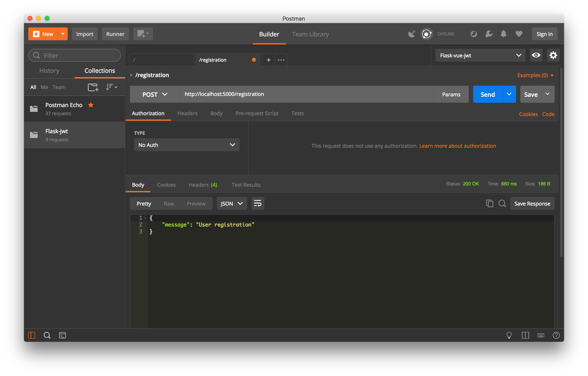
Task: Send the request with Send button
Action: [488, 94]
